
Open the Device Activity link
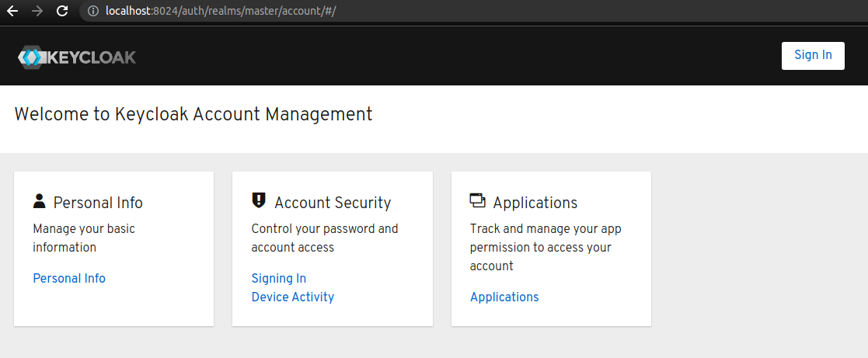(x=293, y=297)
